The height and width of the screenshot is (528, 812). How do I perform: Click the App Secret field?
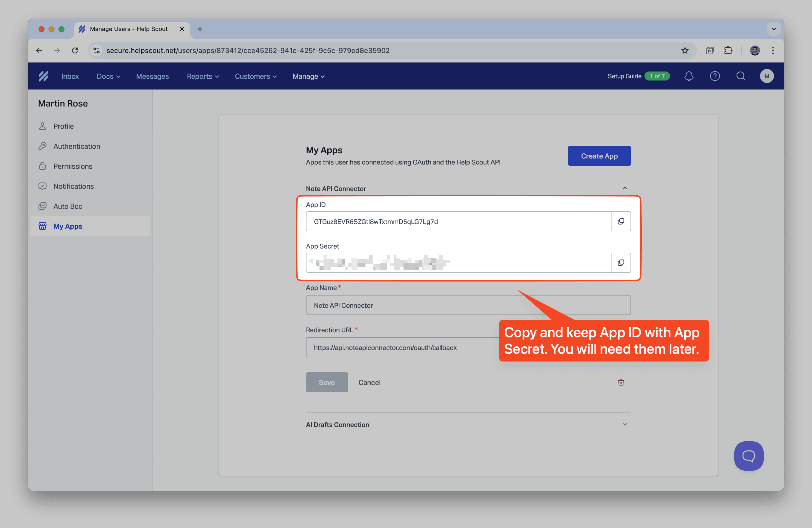458,263
